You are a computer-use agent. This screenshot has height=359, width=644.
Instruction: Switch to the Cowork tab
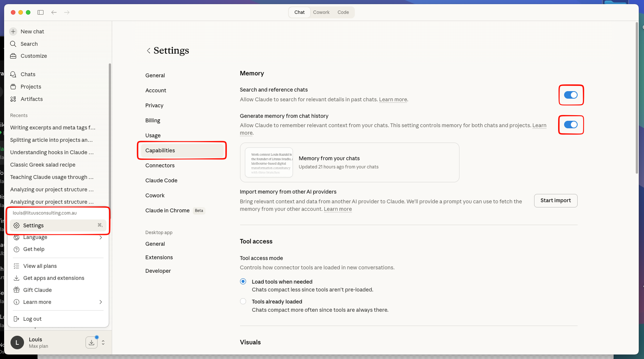pos(321,12)
